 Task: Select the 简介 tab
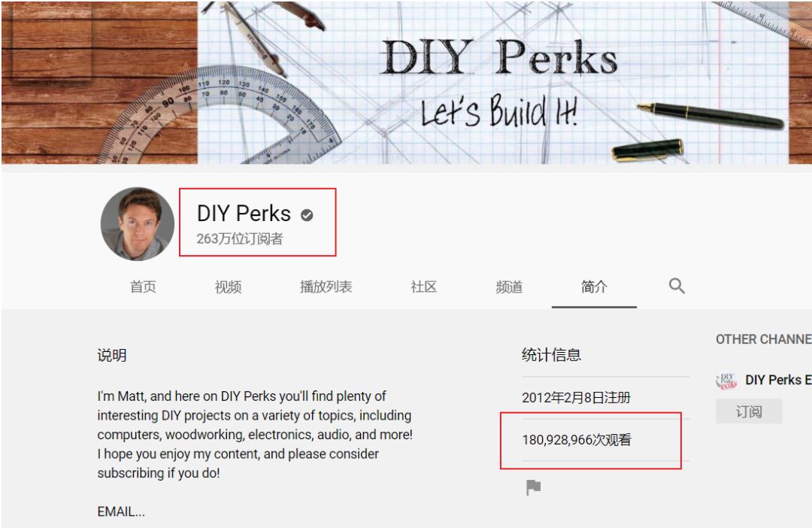point(594,287)
